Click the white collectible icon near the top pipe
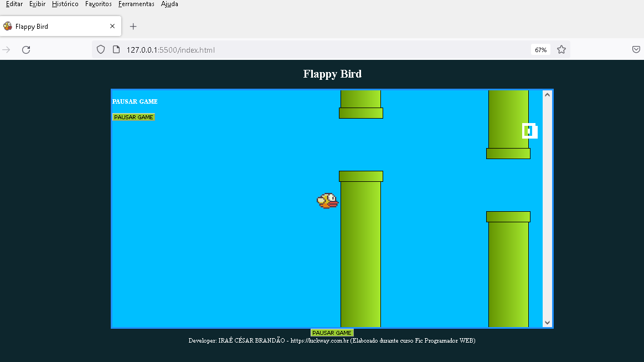The image size is (644, 362). pyautogui.click(x=529, y=130)
